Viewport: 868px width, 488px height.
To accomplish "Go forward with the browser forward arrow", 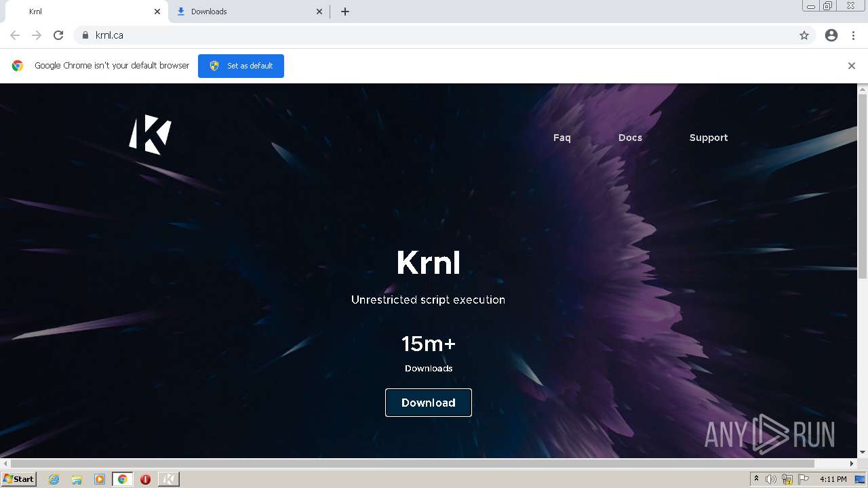I will [37, 35].
